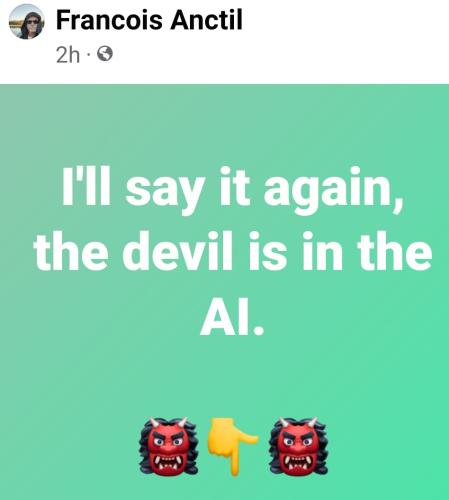The image size is (449, 500).
Task: Click the word "it" in the first line
Action: point(235,185)
